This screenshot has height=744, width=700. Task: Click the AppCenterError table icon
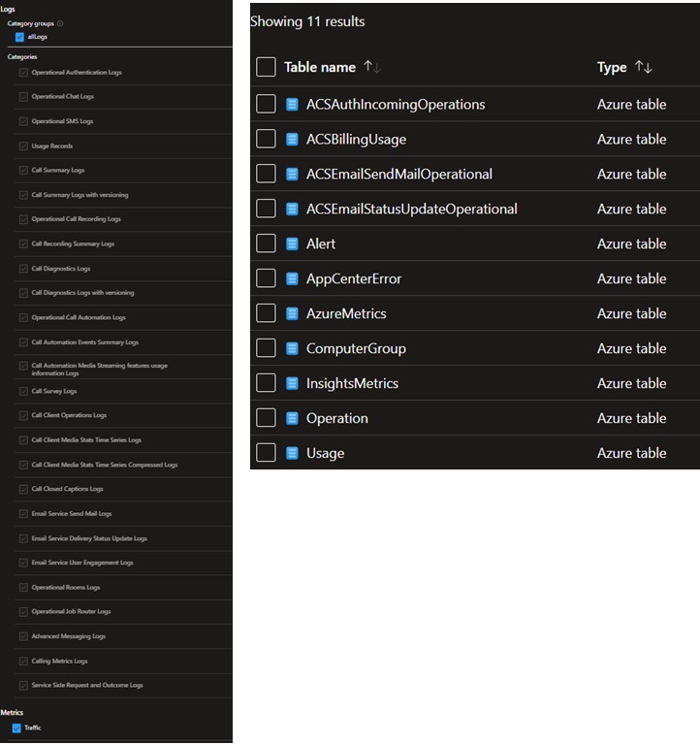(x=292, y=278)
